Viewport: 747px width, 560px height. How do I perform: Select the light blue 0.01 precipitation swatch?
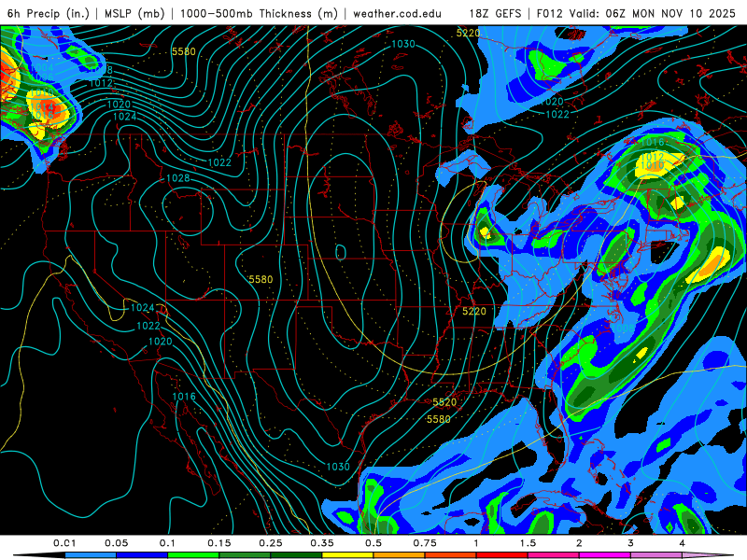point(91,555)
